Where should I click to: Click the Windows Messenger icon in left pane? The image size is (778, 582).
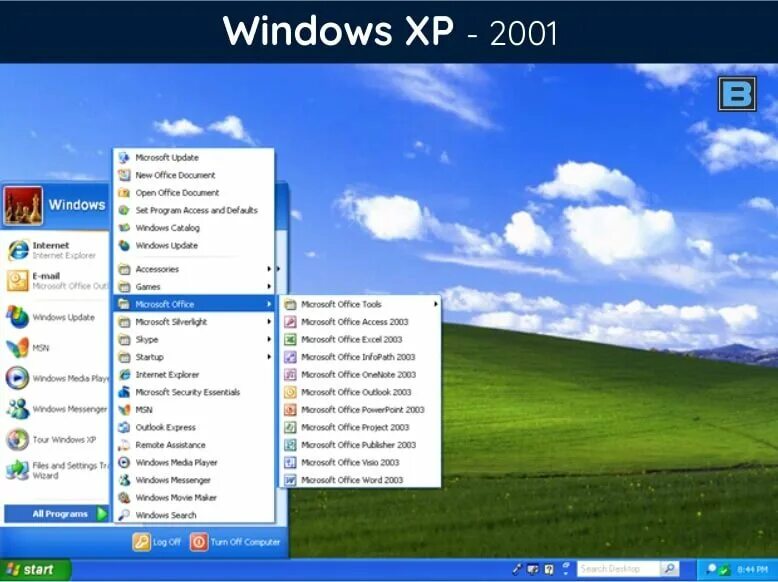click(18, 409)
